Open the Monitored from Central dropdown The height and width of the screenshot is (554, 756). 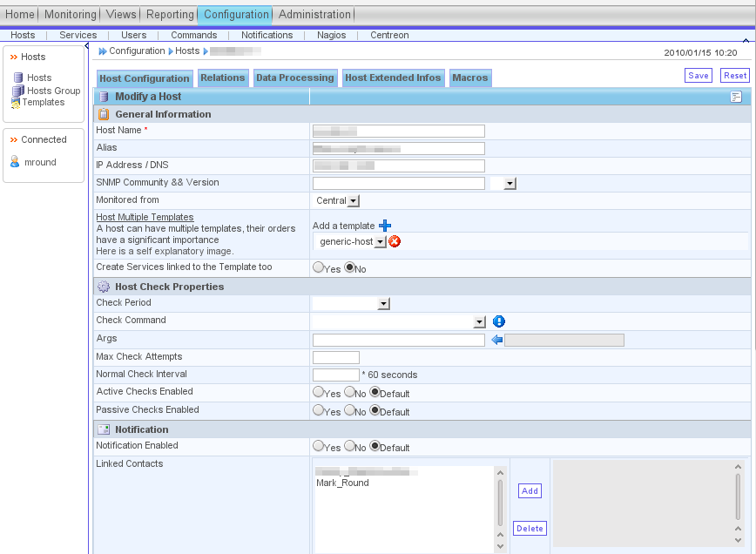click(353, 201)
